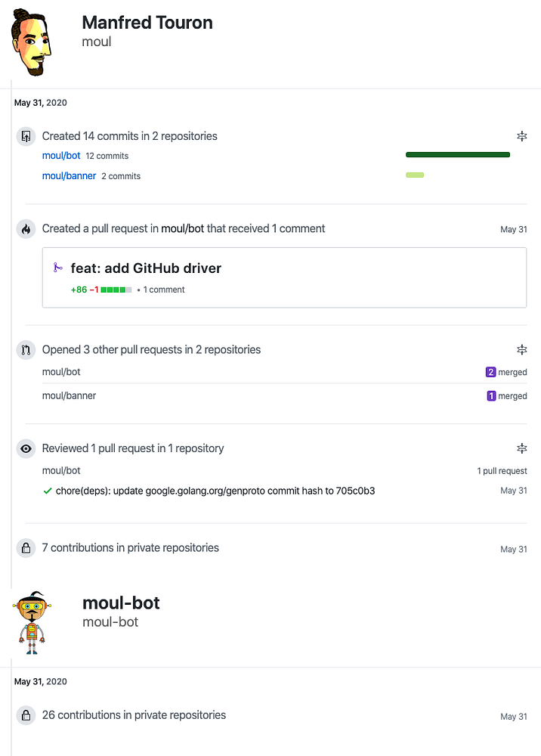Click the light green moul/banner commits bar
The width and height of the screenshot is (541, 756).
point(415,175)
